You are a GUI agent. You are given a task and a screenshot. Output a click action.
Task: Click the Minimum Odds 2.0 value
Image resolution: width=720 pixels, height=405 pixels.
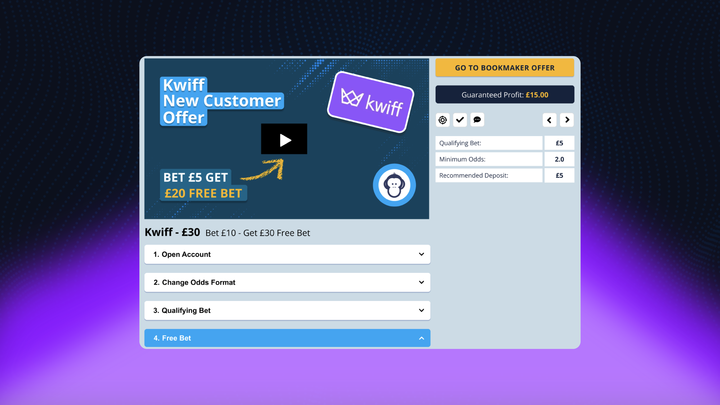[559, 159]
